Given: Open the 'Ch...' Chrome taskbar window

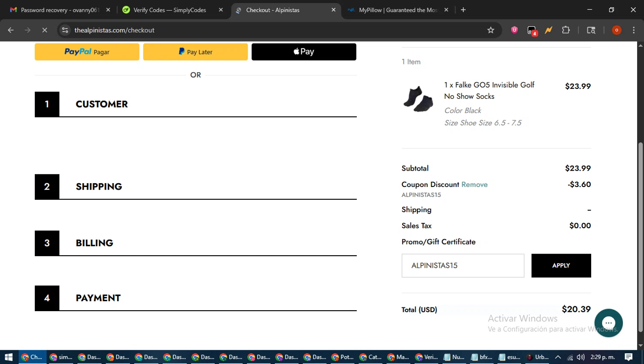Looking at the screenshot, I should [x=32, y=357].
